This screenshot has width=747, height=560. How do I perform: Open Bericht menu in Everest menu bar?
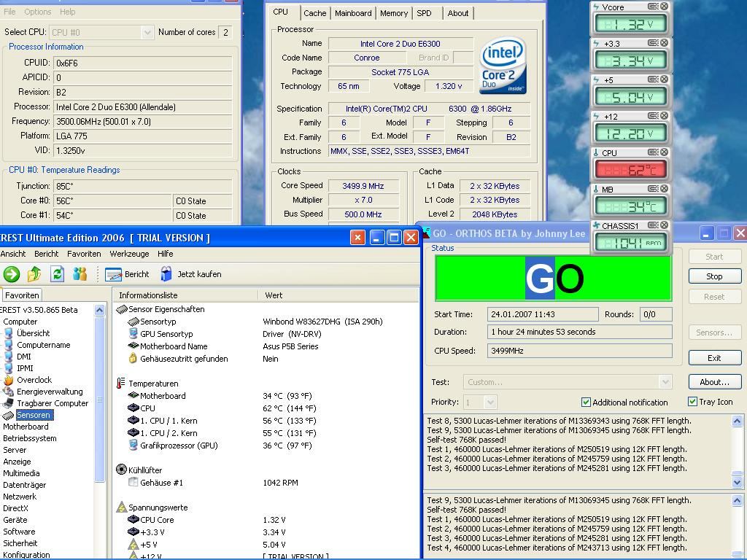[x=46, y=254]
